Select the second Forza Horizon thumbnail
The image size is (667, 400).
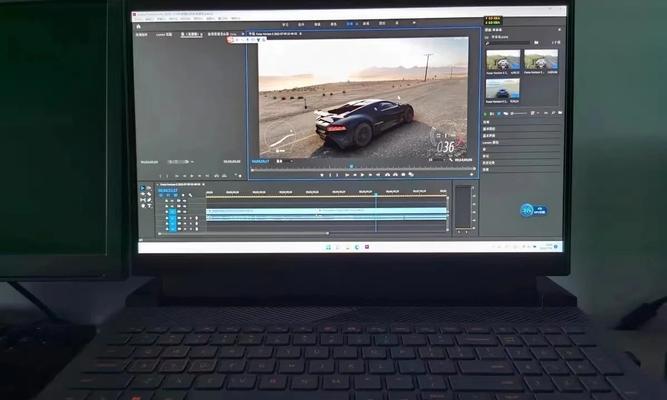pos(541,62)
